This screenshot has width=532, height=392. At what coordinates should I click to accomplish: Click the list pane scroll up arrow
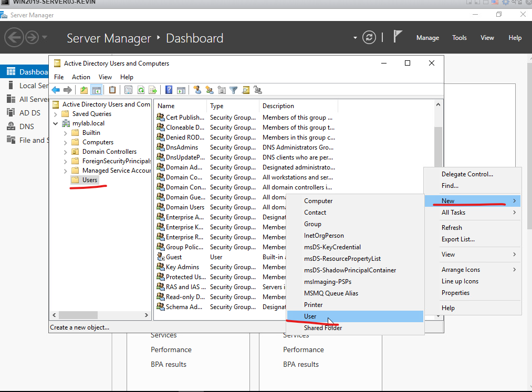click(439, 104)
